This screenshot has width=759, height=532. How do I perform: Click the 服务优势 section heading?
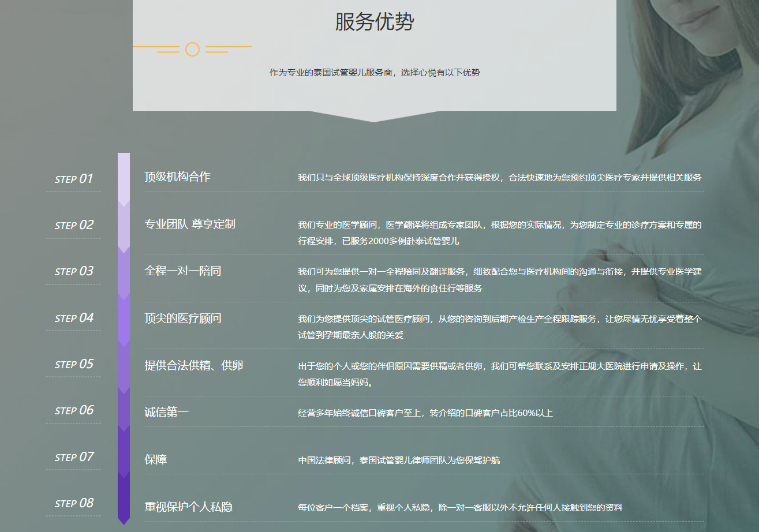[374, 22]
